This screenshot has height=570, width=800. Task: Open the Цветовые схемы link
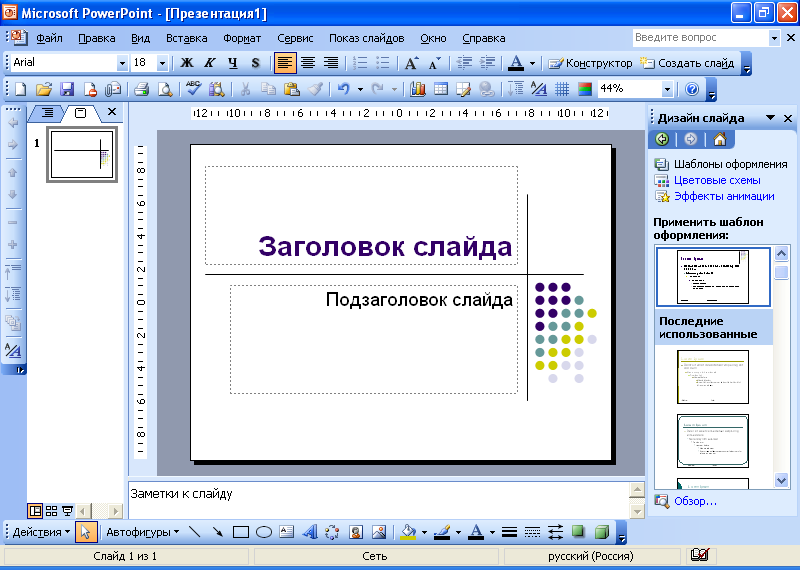click(x=717, y=180)
